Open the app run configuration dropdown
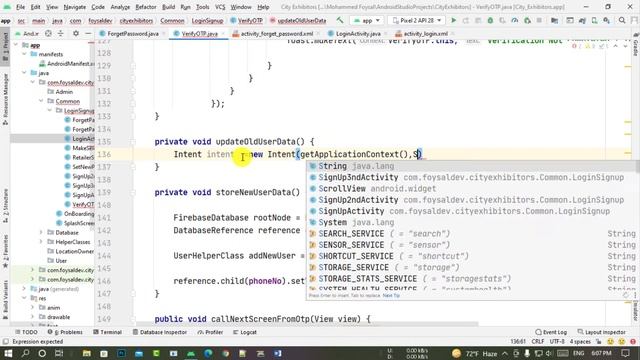The height and width of the screenshot is (360, 640). pyautogui.click(x=367, y=20)
